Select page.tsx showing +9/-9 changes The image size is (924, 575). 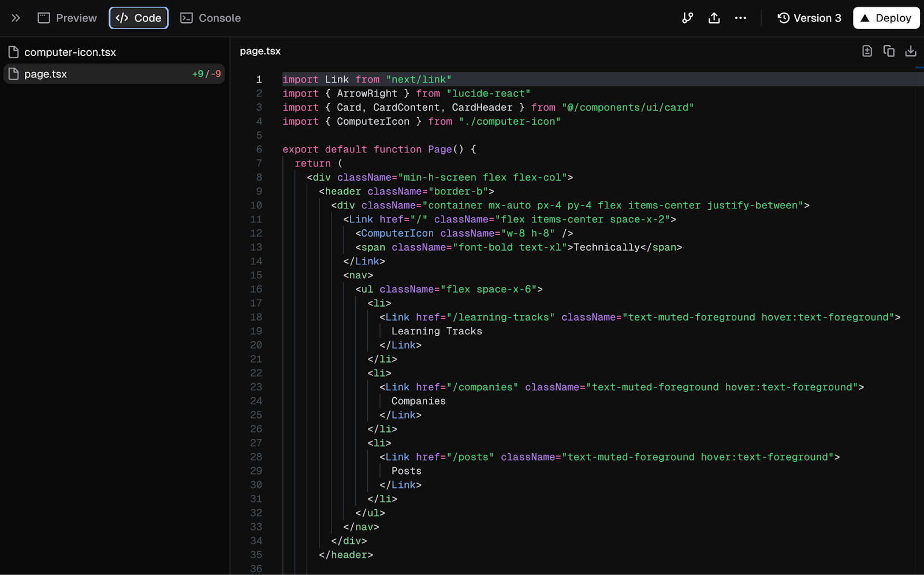[x=46, y=74]
